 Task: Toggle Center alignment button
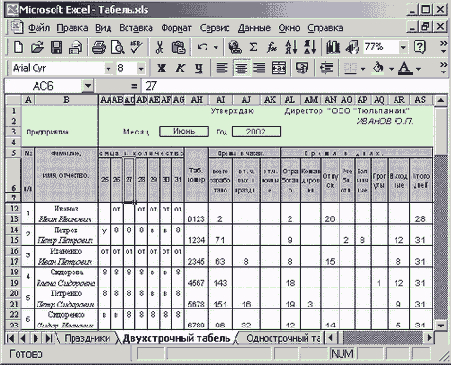[241, 68]
